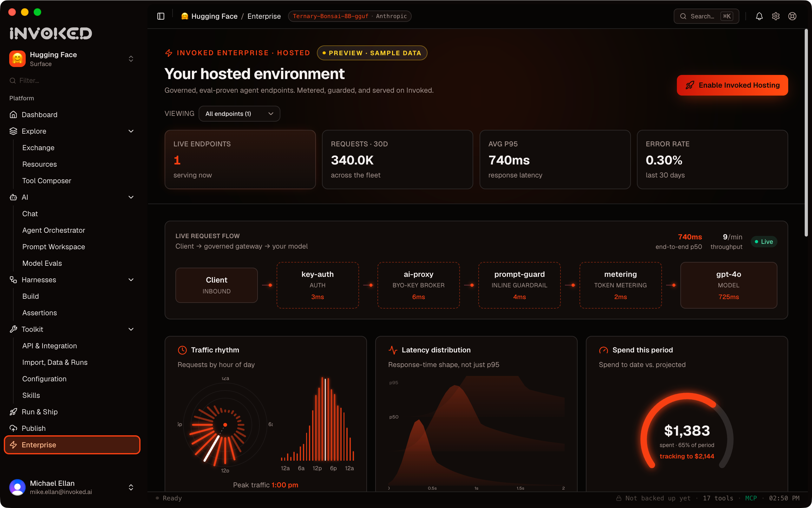812x508 pixels.
Task: Click the Ternary-Bonsai-8B-gguf model pill
Action: [350, 16]
